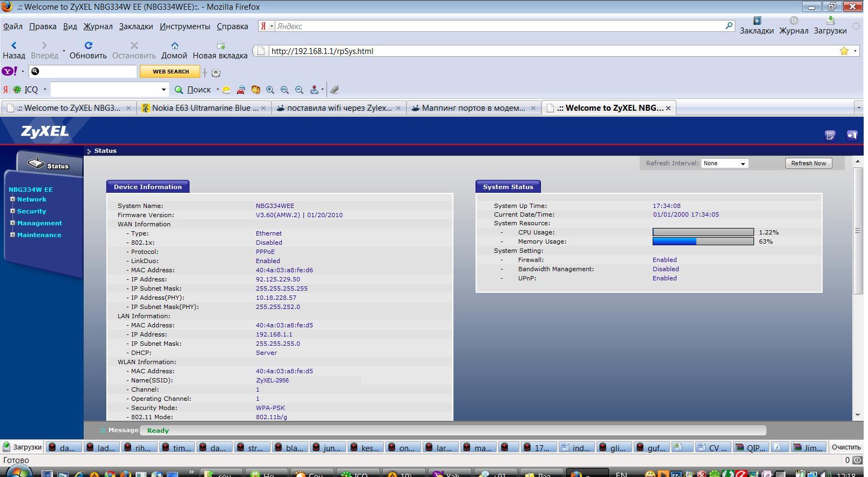Click the WEB SEARCH button
The height and width of the screenshot is (477, 868).
tap(171, 71)
